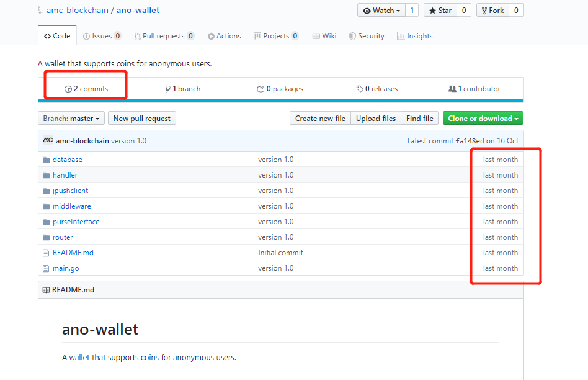
Task: Click the file icon beside README.md row
Action: 46,253
